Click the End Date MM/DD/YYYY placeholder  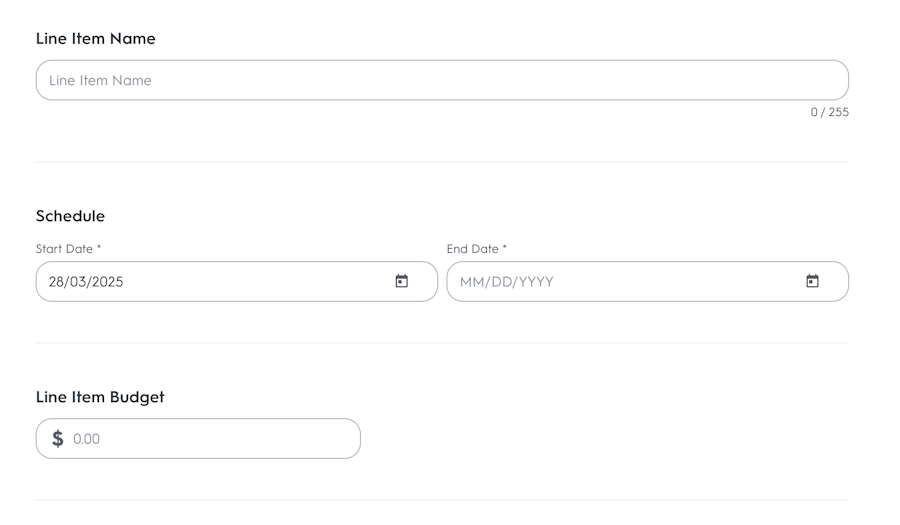506,281
